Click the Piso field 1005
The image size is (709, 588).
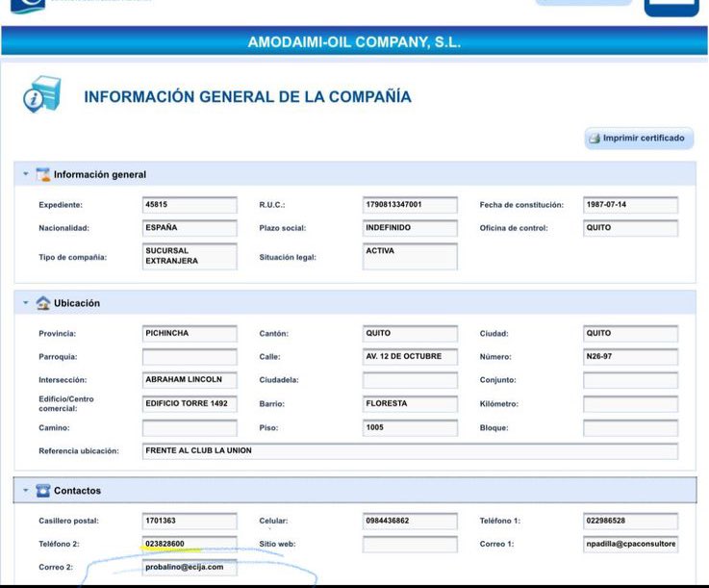[x=410, y=428]
